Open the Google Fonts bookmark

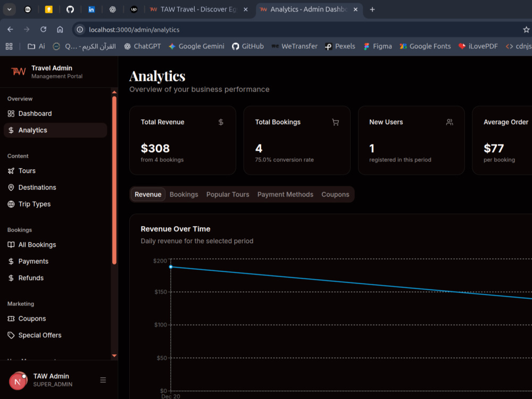point(425,46)
